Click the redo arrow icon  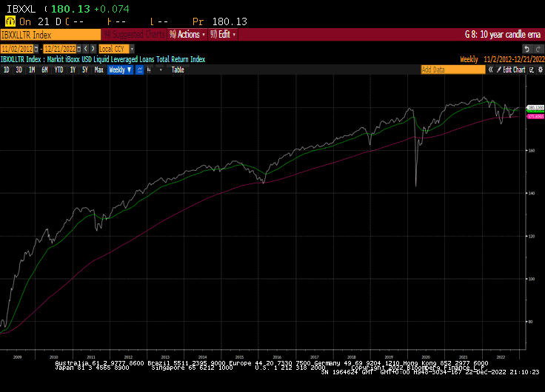(x=538, y=49)
